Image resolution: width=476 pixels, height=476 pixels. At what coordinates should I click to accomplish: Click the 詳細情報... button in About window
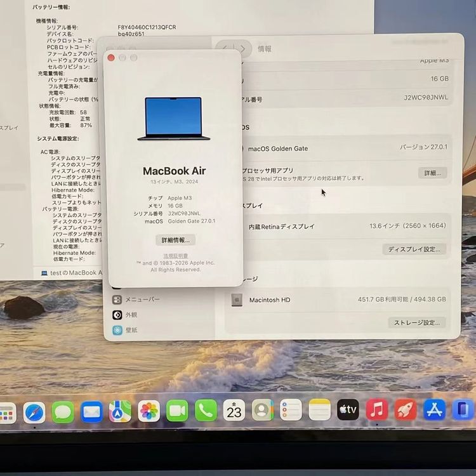click(175, 240)
